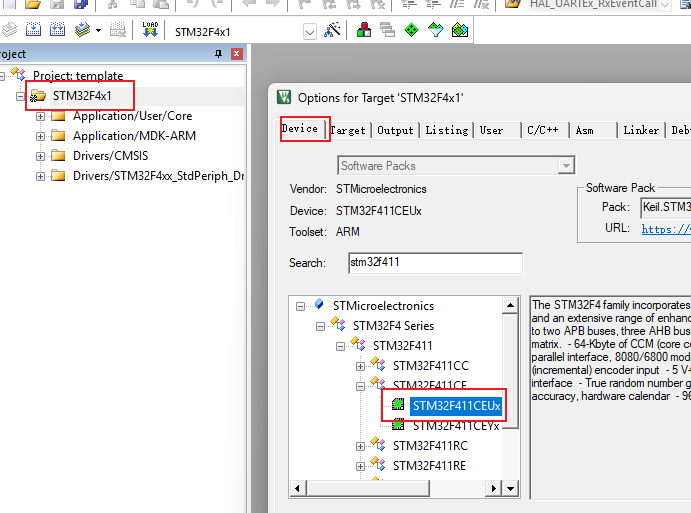The width and height of the screenshot is (691, 513).
Task: Collapse the STM32F4 Series node
Action: point(320,327)
